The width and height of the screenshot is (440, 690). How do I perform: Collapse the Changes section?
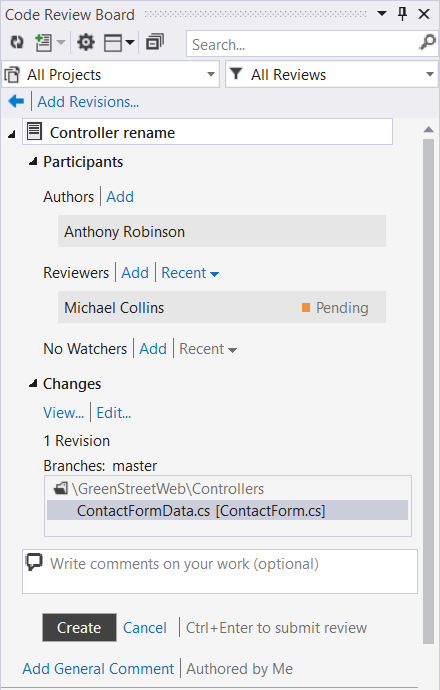33,384
